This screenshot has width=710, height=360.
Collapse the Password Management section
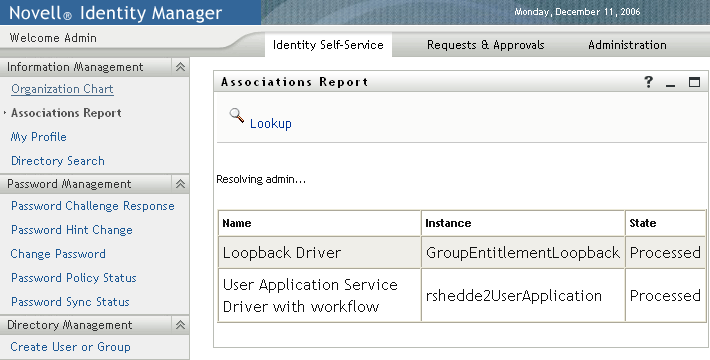point(180,184)
